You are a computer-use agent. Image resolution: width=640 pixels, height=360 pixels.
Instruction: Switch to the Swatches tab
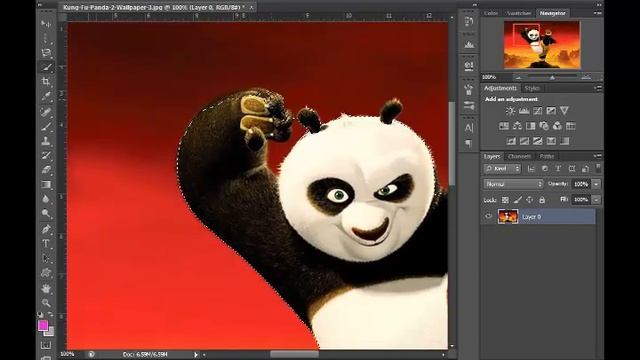pos(519,13)
